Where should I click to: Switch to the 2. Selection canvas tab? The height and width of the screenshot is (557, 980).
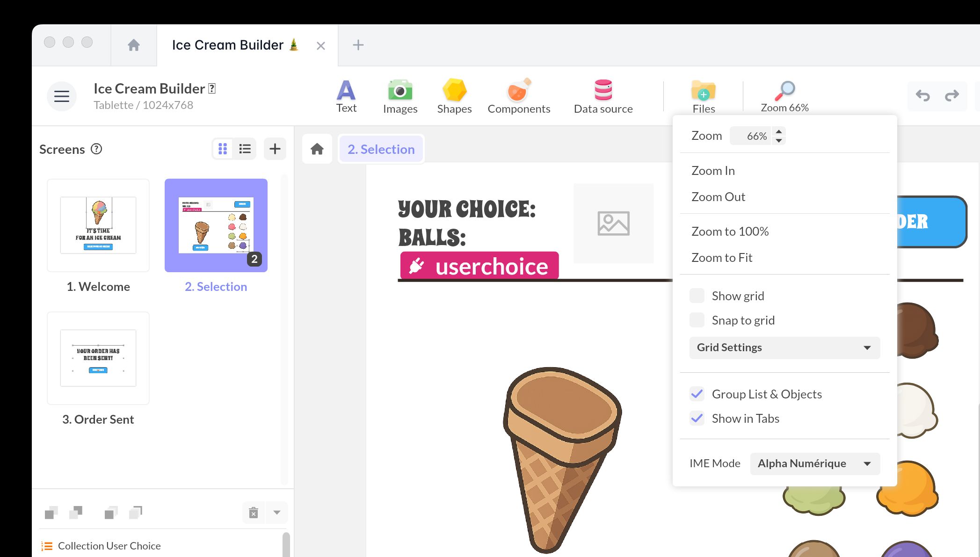point(381,149)
